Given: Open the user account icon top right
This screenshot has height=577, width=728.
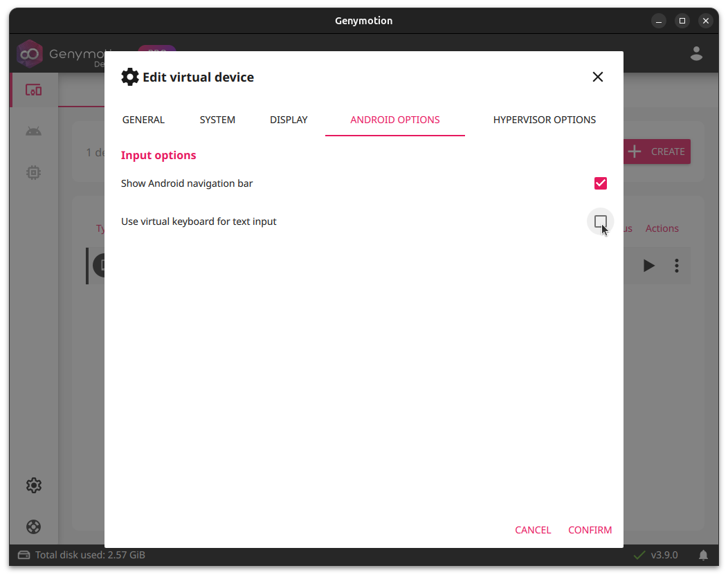Looking at the screenshot, I should click(695, 53).
